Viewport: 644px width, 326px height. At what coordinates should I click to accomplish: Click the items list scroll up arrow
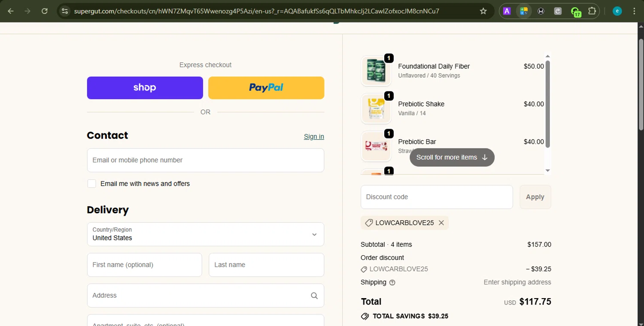pyautogui.click(x=547, y=56)
